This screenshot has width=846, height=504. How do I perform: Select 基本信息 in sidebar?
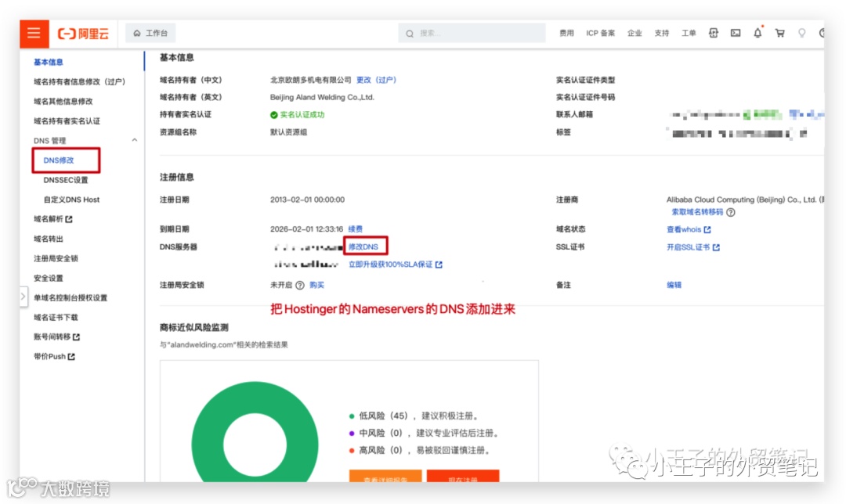point(49,62)
